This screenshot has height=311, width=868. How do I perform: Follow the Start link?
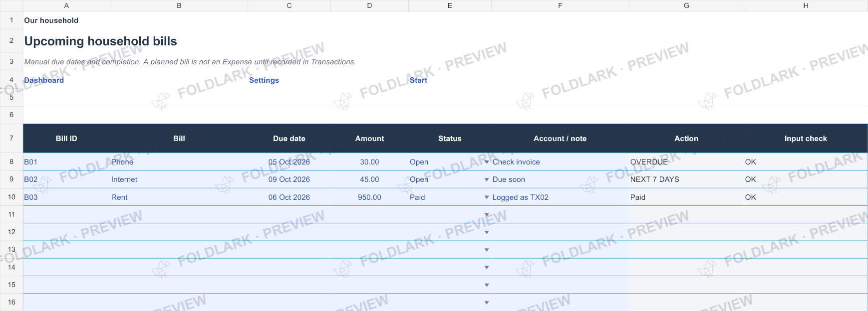coord(418,80)
